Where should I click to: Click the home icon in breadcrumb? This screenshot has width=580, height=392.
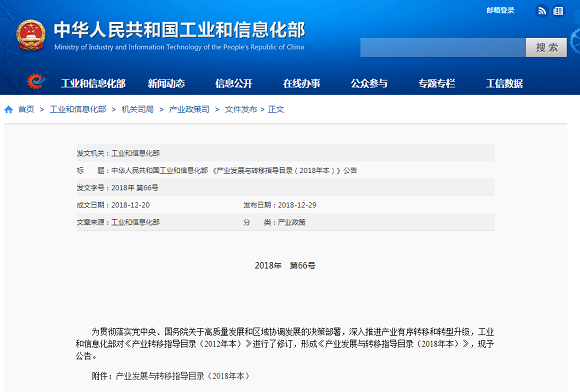[9, 109]
